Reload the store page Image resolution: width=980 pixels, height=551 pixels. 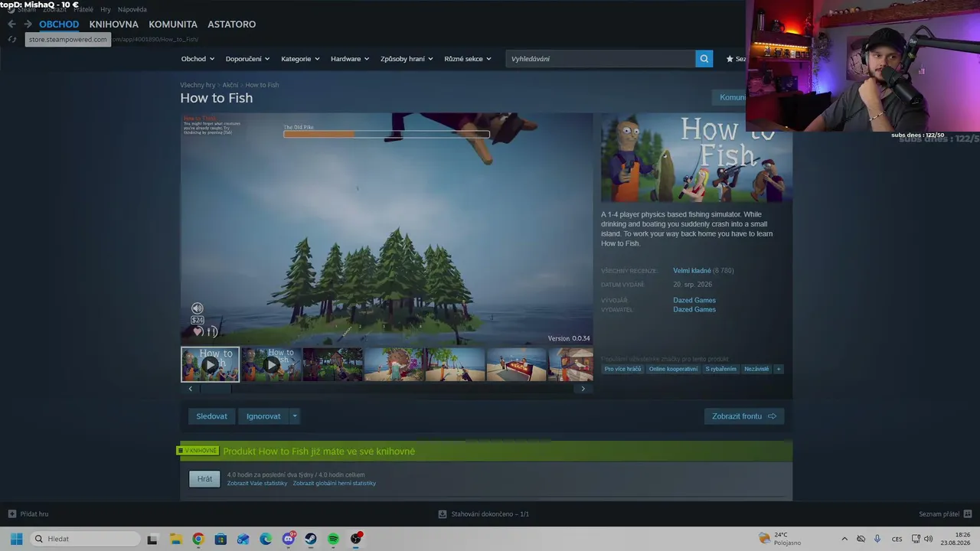(12, 39)
